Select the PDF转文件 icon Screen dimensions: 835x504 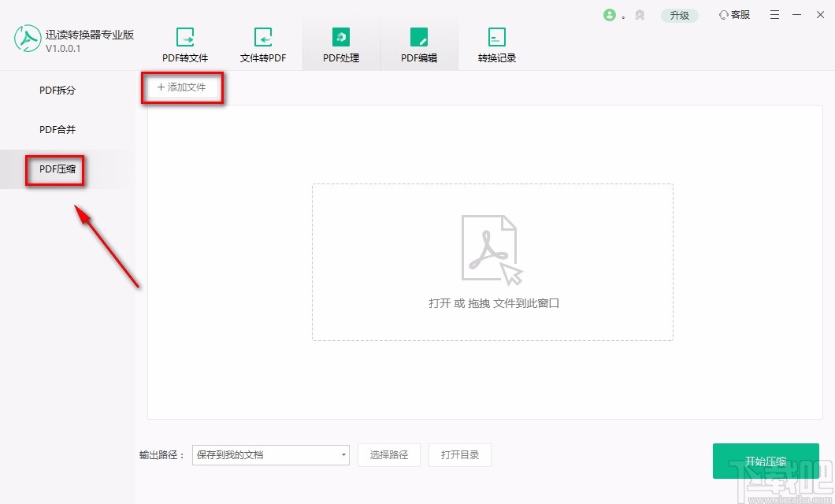coord(184,37)
